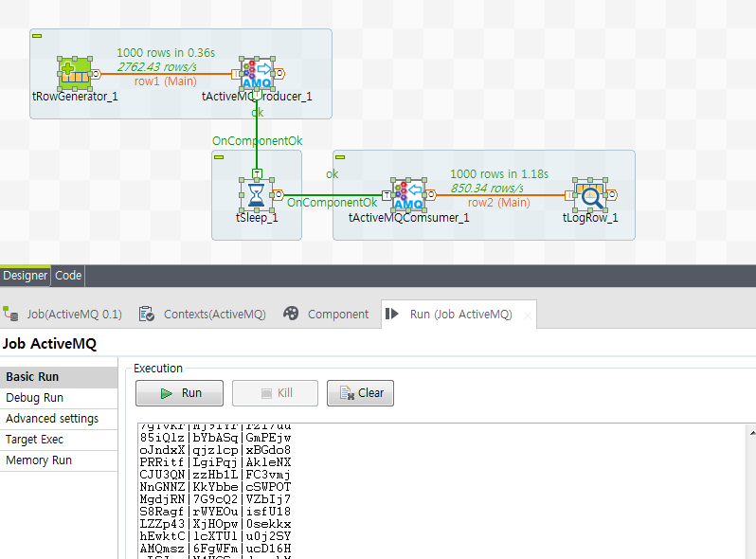The image size is (756, 559).
Task: Choose Memory Run from the sidebar
Action: click(39, 460)
